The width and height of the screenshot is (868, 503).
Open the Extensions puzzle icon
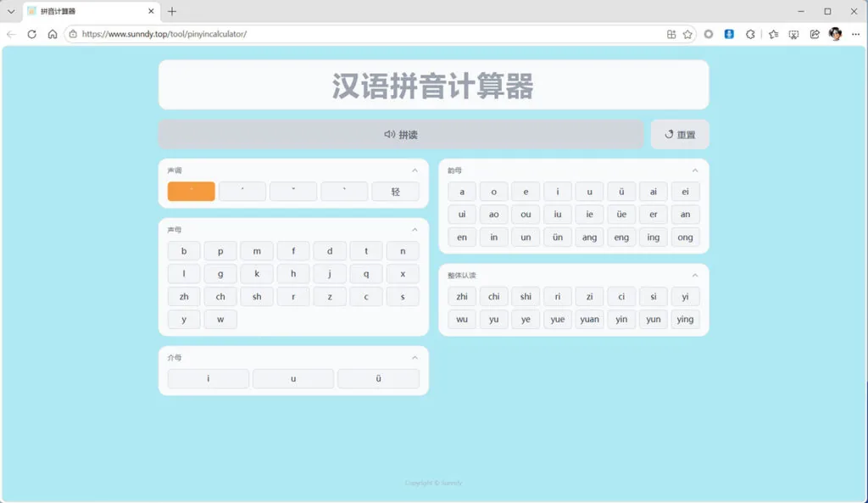[x=750, y=34]
